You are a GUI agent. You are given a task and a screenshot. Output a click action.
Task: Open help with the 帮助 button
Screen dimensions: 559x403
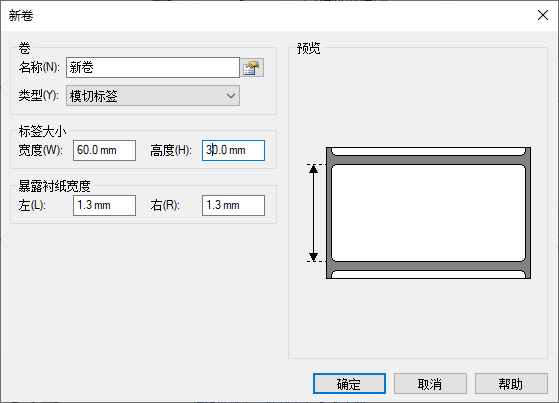point(511,384)
